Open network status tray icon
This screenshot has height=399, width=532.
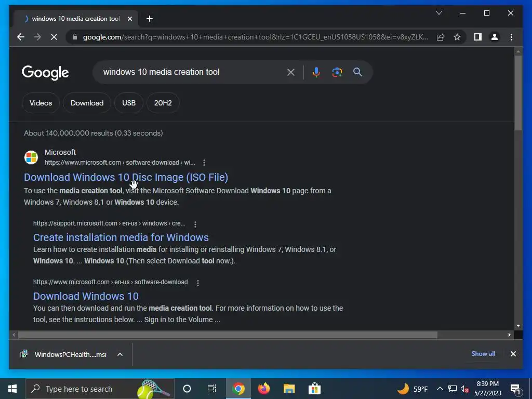(x=453, y=389)
